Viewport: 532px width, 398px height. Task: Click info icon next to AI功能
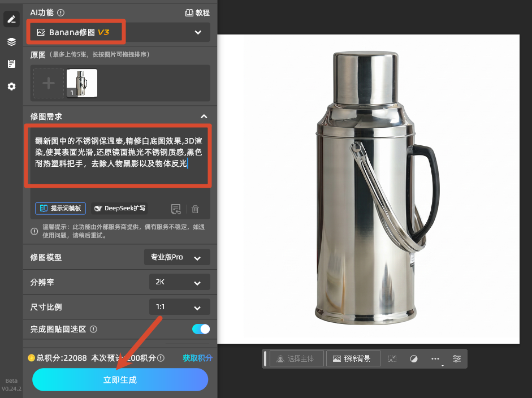coord(60,13)
